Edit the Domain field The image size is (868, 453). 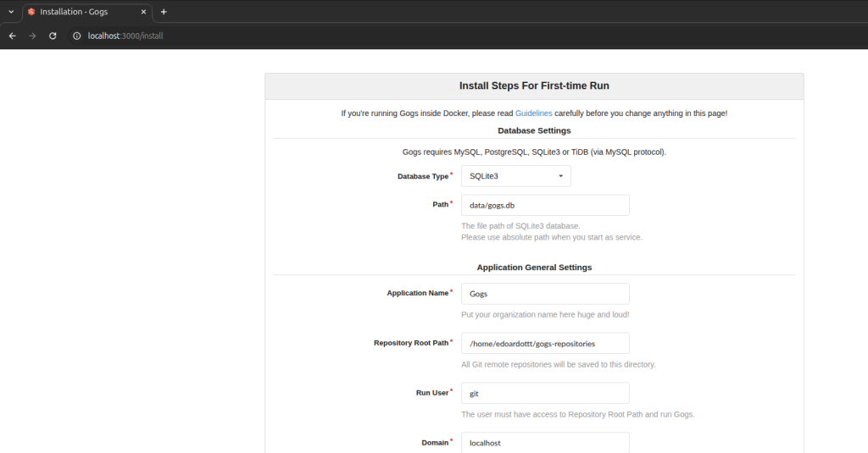coord(545,443)
